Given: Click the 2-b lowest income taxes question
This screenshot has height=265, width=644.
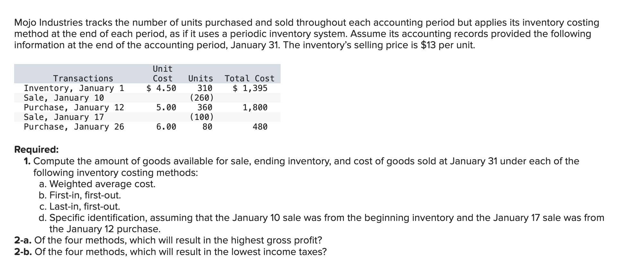Looking at the screenshot, I should pos(170,251).
